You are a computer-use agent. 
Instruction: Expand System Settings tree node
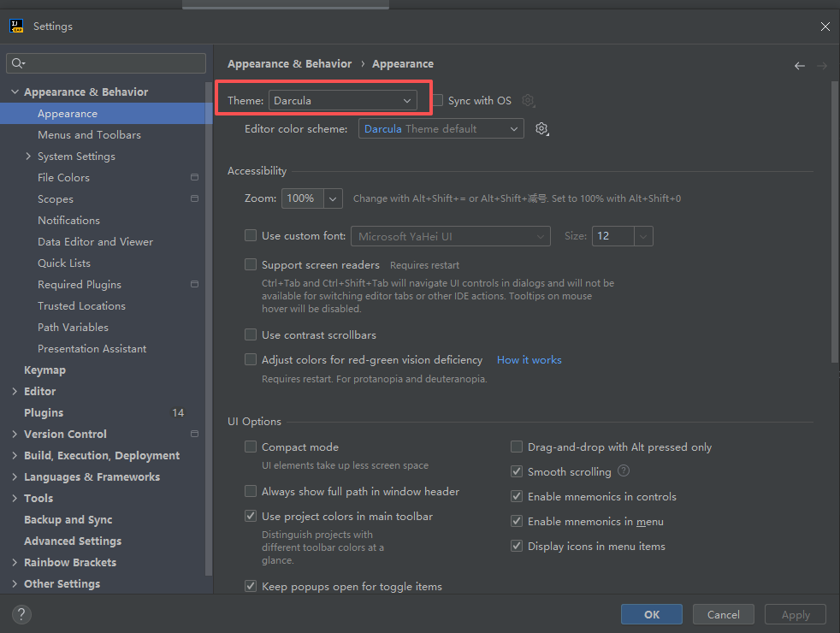click(28, 156)
